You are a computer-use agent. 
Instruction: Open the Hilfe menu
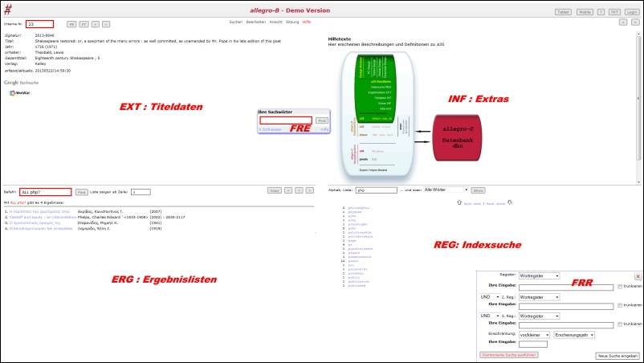[x=307, y=22]
